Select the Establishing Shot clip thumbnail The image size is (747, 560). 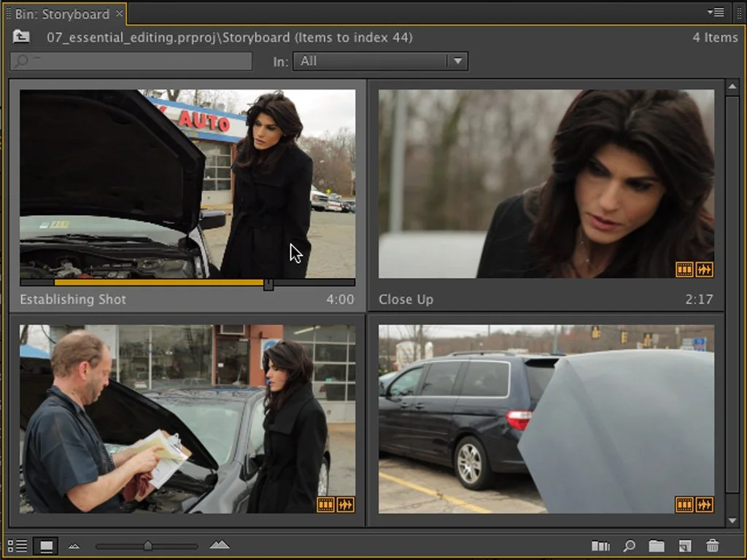pyautogui.click(x=187, y=184)
